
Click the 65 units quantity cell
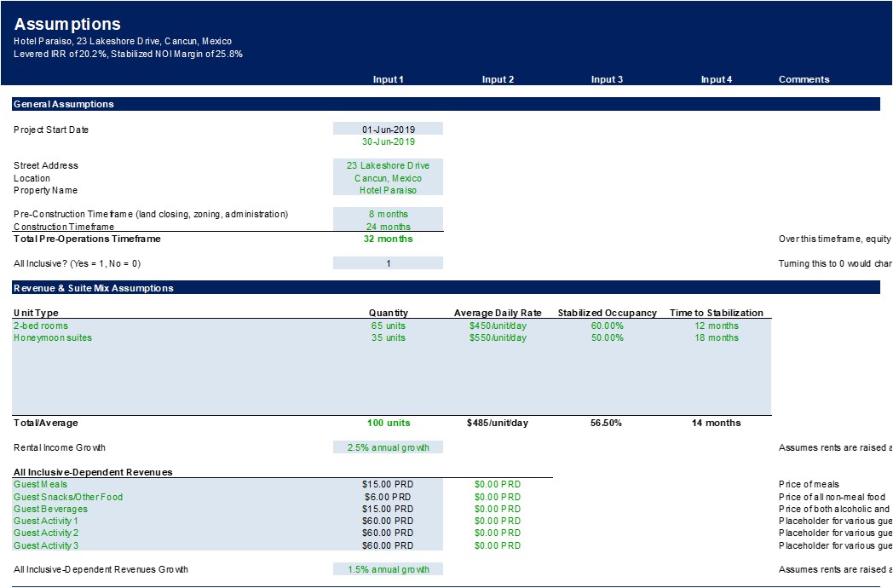coord(388,326)
